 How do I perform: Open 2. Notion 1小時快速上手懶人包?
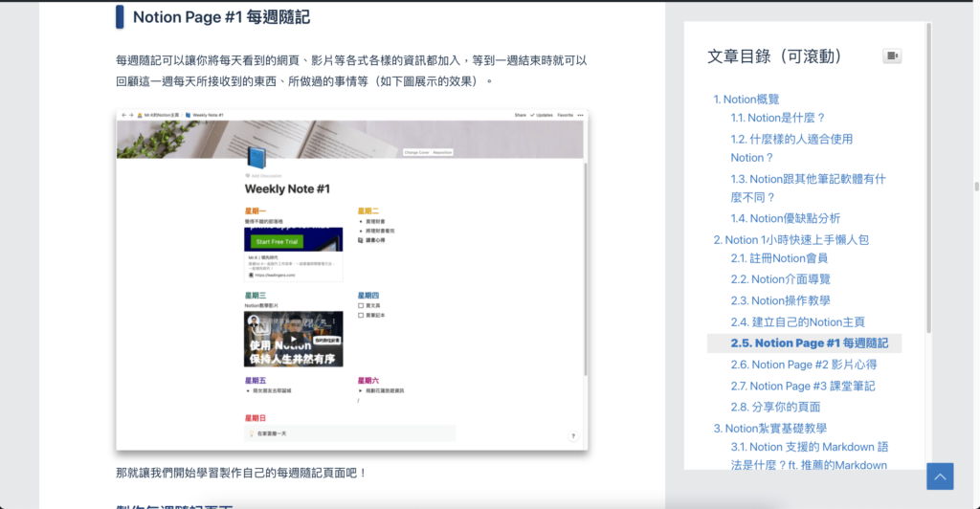(791, 240)
